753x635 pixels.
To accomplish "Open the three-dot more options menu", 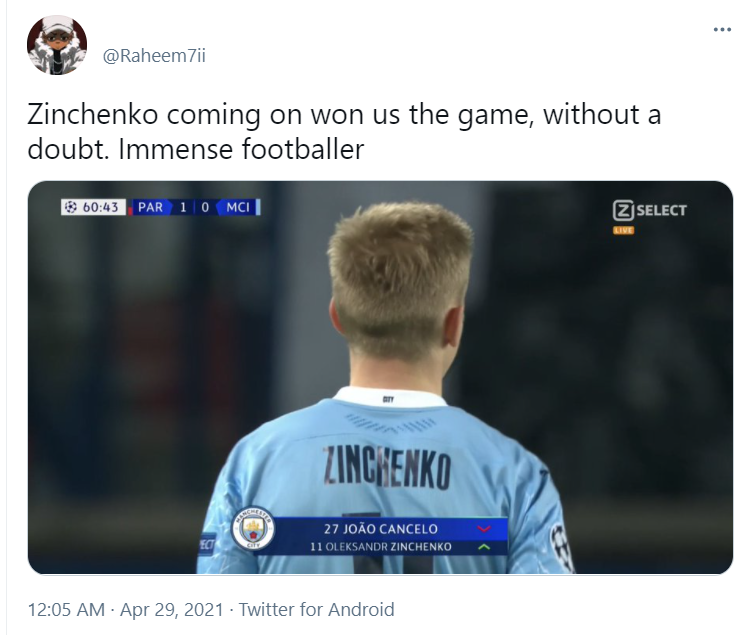I will click(722, 30).
